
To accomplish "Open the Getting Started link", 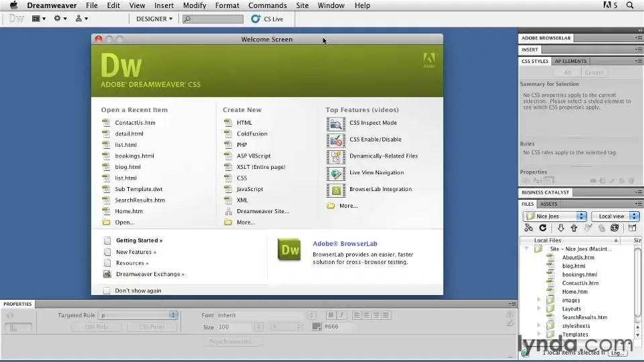I will click(140, 241).
